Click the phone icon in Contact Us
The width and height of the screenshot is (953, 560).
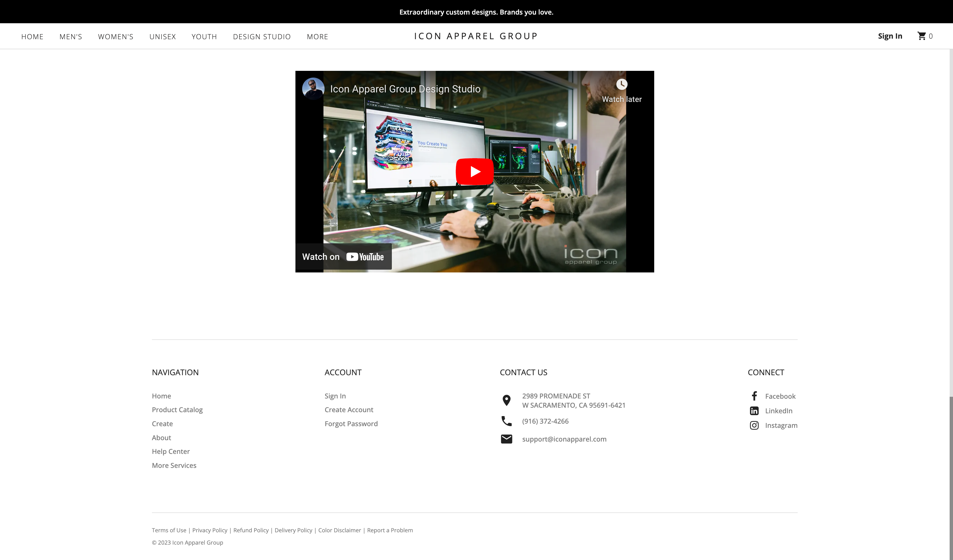[x=506, y=421]
